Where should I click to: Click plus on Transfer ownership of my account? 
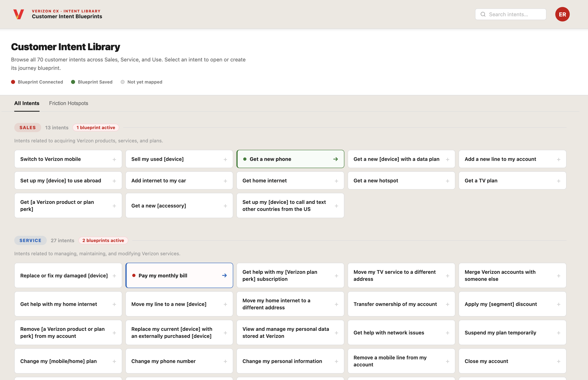[448, 304]
